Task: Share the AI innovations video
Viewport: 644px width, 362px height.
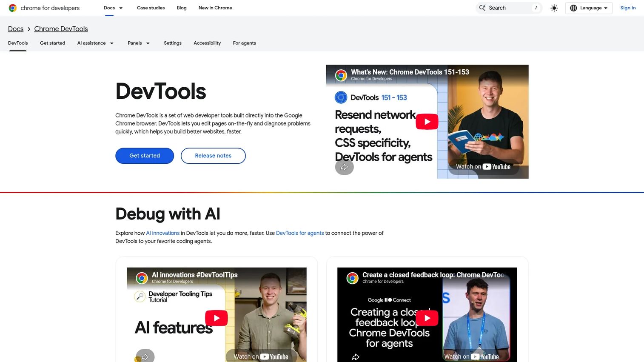Action: tap(145, 357)
